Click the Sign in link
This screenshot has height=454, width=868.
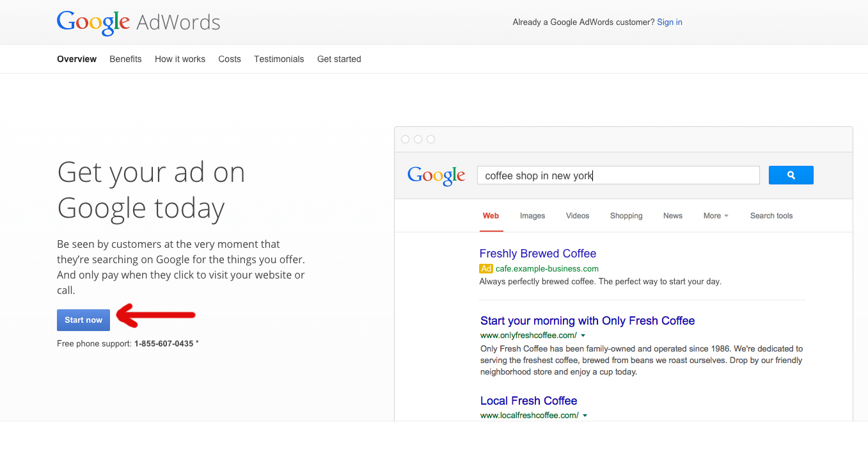tap(669, 22)
